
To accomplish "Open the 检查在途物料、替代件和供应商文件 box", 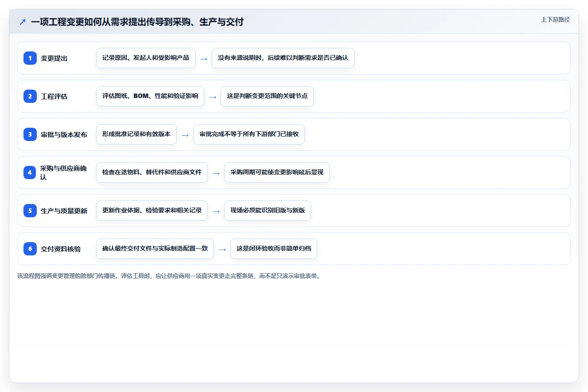I will (x=152, y=172).
